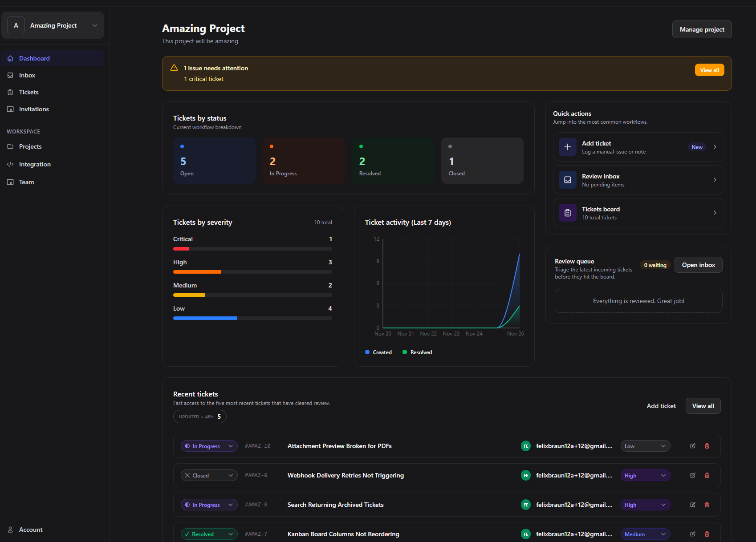Click the Manage project button
756x542 pixels.
click(702, 29)
